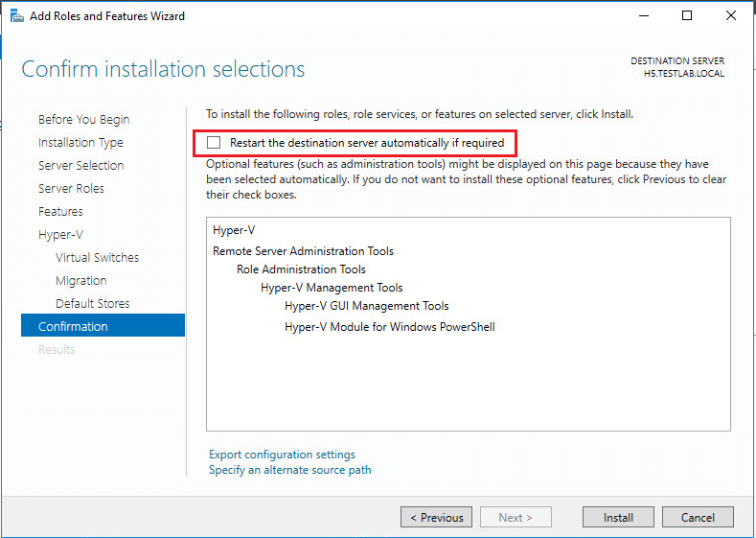Click the Install button
The width and height of the screenshot is (756, 538).
pyautogui.click(x=618, y=517)
